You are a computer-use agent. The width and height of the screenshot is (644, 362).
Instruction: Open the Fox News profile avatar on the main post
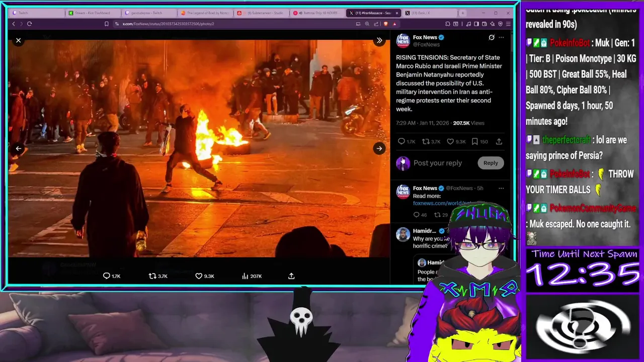(x=403, y=41)
